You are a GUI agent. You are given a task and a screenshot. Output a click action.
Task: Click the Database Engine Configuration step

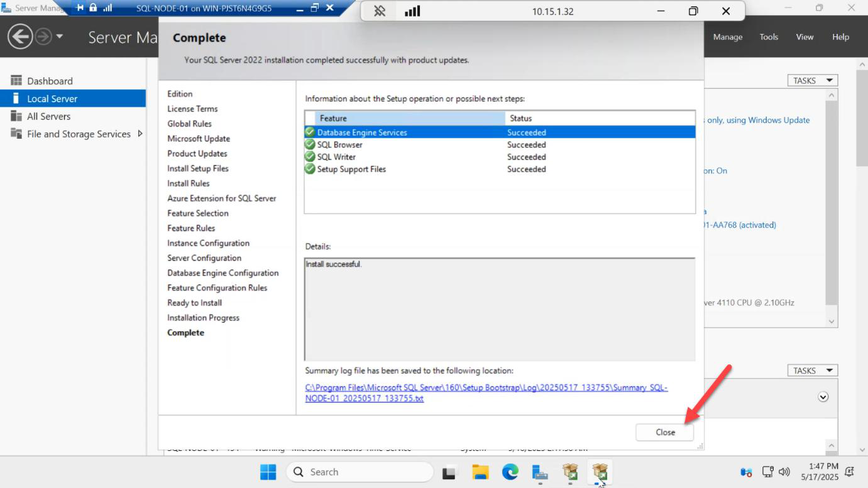223,273
